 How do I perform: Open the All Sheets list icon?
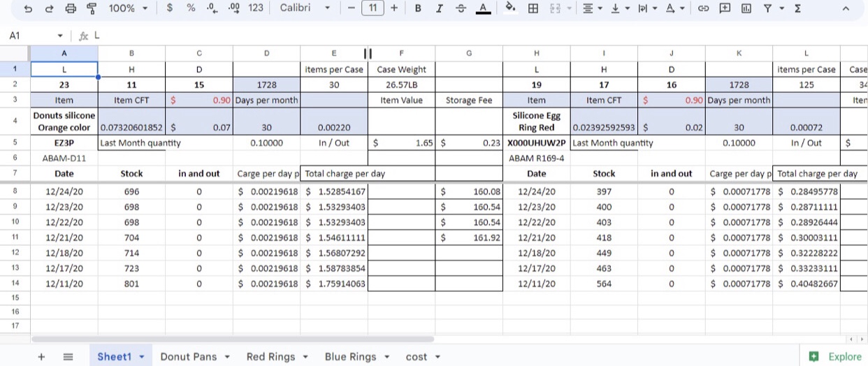click(x=68, y=356)
